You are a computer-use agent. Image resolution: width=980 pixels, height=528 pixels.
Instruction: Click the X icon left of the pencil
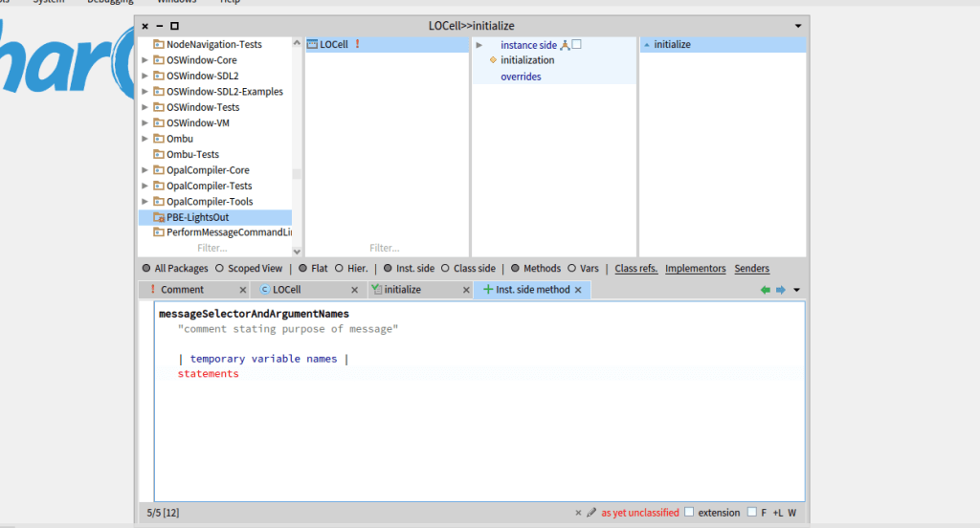(x=578, y=513)
